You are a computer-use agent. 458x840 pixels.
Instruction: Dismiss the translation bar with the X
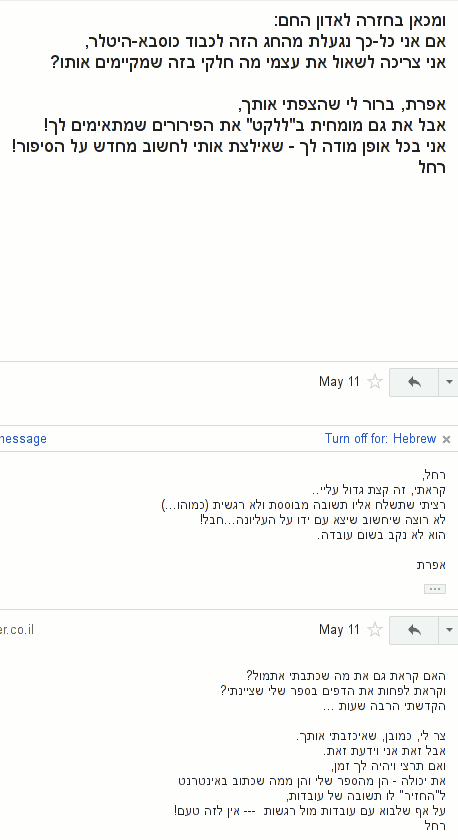pyautogui.click(x=446, y=439)
